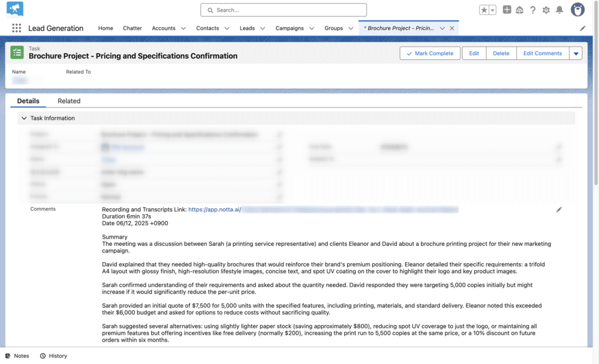Open the user profile avatar
This screenshot has width=599, height=364.
(x=577, y=10)
